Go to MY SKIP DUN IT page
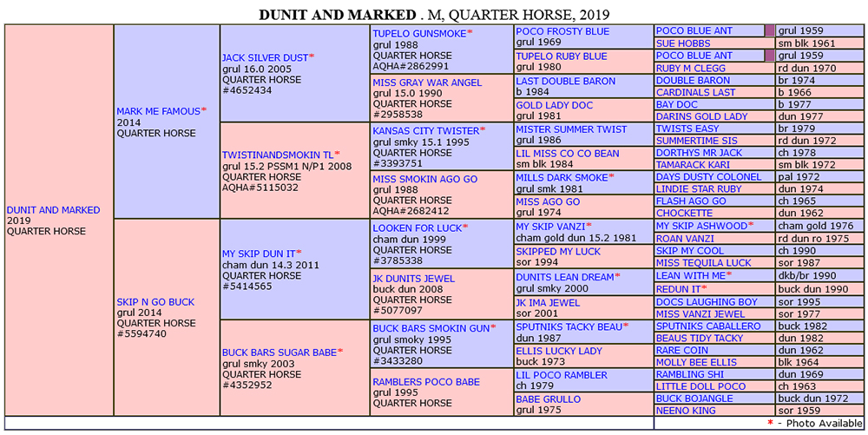 (x=259, y=253)
